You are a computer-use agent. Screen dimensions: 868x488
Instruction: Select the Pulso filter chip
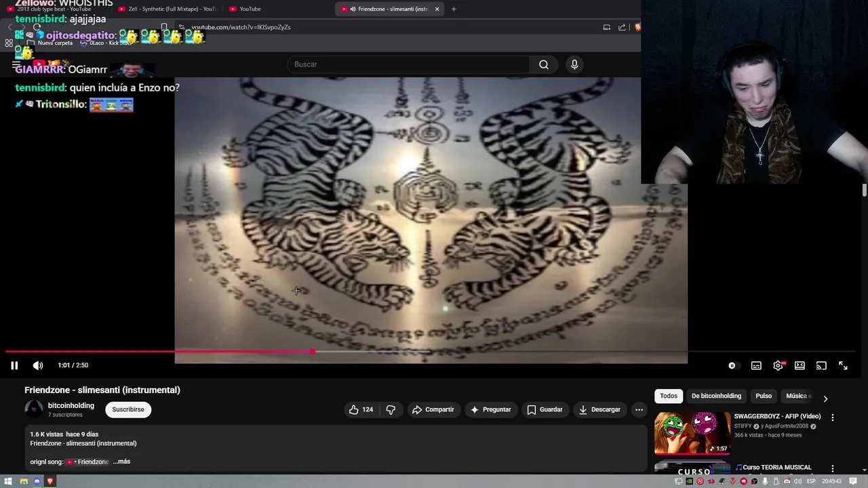764,396
